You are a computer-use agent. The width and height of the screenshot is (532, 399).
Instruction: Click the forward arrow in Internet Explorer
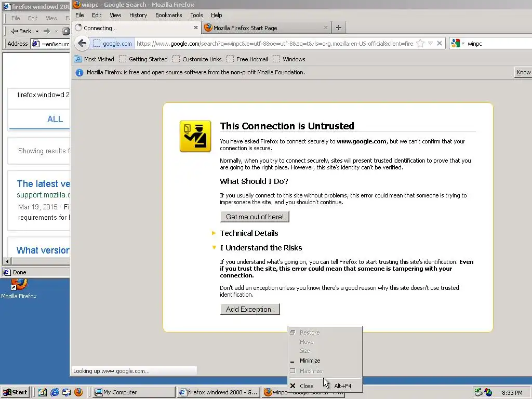tap(47, 31)
